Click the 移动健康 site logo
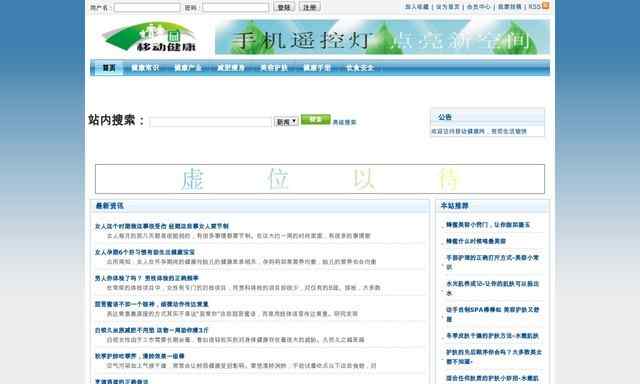Image resolution: width=640 pixels, height=384 pixels. (150, 37)
